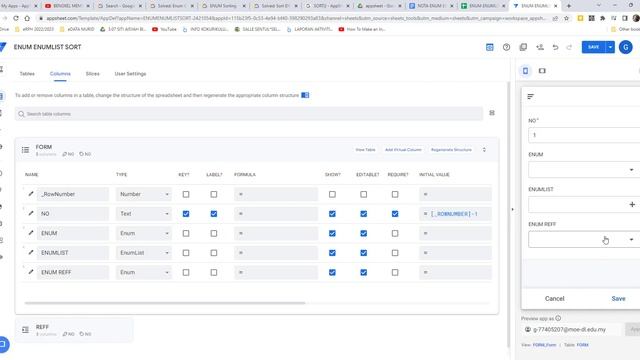Click the undo arrow icon
This screenshot has width=640, height=360.
[555, 47]
